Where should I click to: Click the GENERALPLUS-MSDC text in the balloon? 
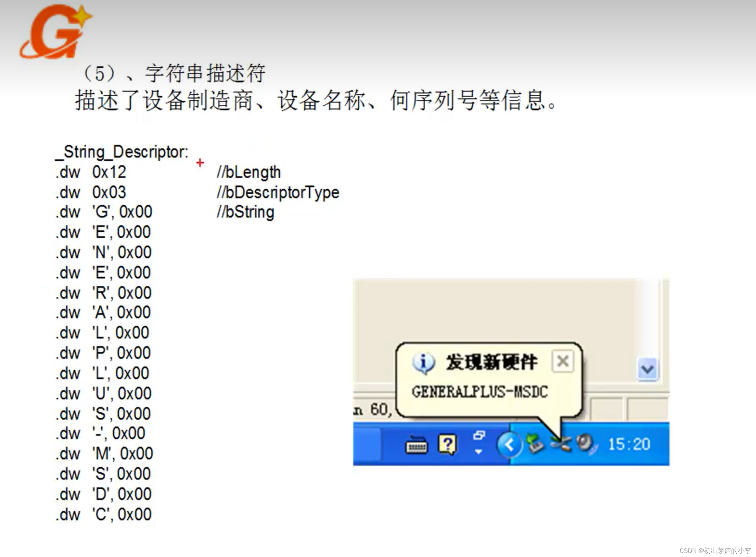pos(479,392)
